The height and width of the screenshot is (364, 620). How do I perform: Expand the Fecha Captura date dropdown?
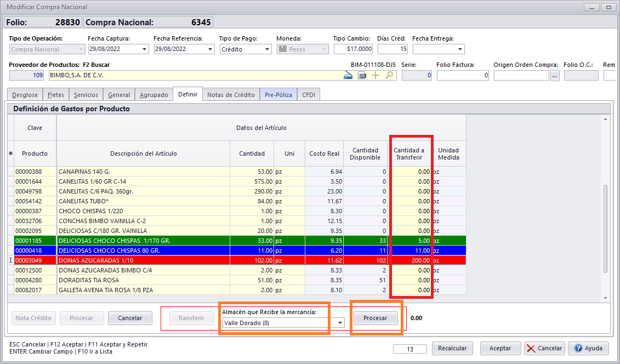145,49
